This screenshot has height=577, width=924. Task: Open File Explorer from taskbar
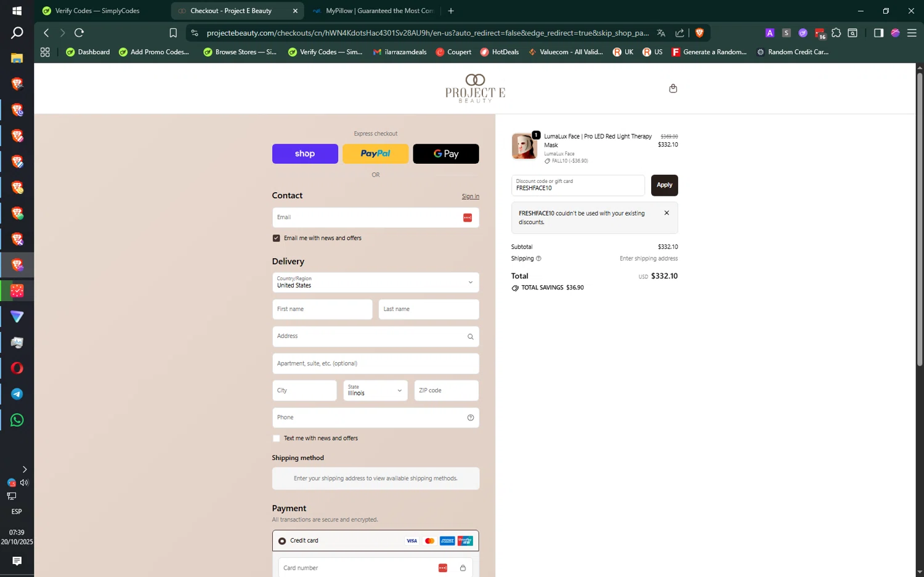point(17,58)
